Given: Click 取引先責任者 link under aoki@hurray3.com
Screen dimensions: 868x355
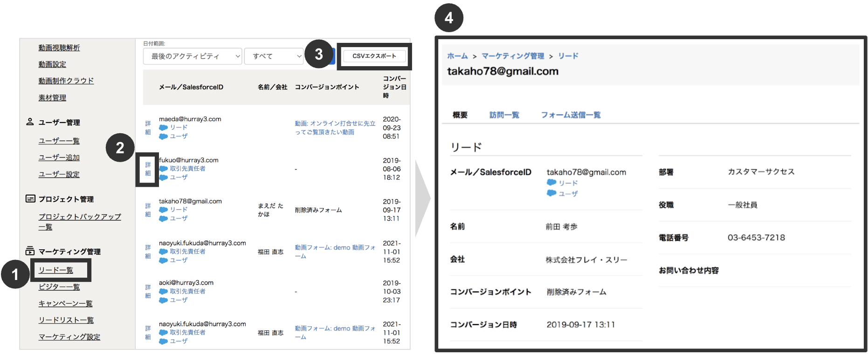Looking at the screenshot, I should click(187, 292).
